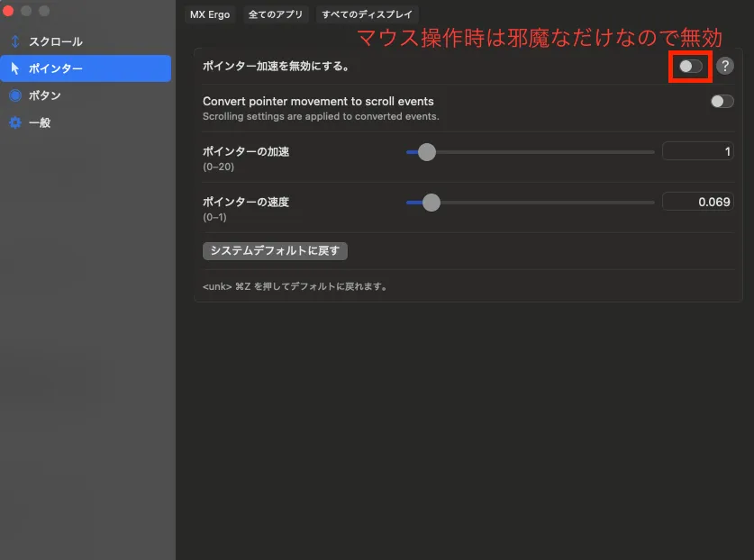Image resolution: width=754 pixels, height=560 pixels.
Task: Close the settings window with red button
Action: 9,11
